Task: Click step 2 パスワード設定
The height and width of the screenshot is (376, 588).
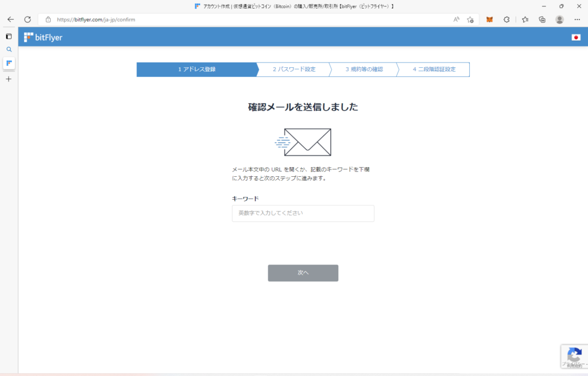Action: 293,69
